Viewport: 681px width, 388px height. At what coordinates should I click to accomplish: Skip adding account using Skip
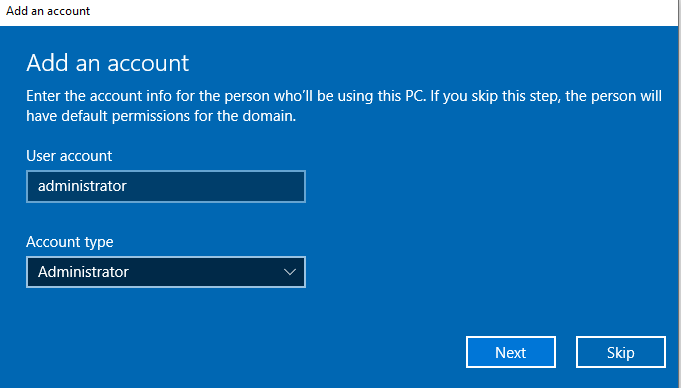[x=621, y=352]
